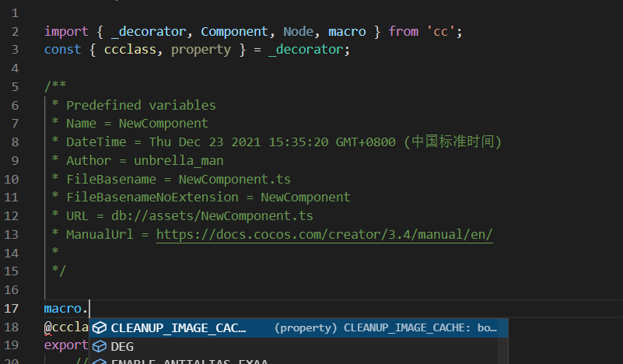The image size is (623, 364).
Task: Click line number 2 in the gutter
Action: [15, 32]
